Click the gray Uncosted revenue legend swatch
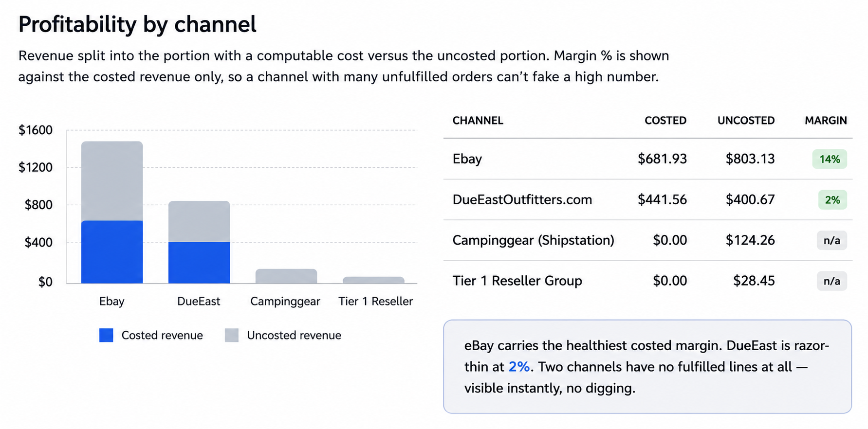This screenshot has height=429, width=868. pyautogui.click(x=232, y=335)
